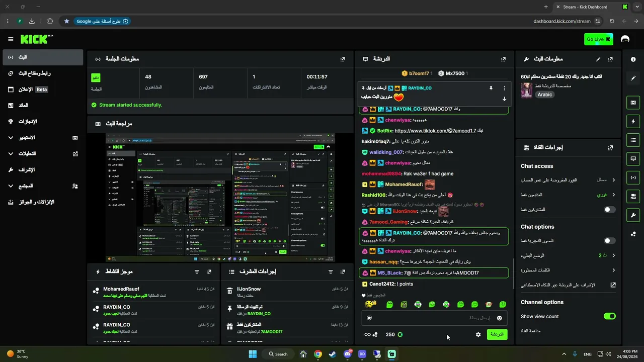Screen dimensions: 644x362
Task: Open Steam from the taskbar
Action: pos(333,354)
